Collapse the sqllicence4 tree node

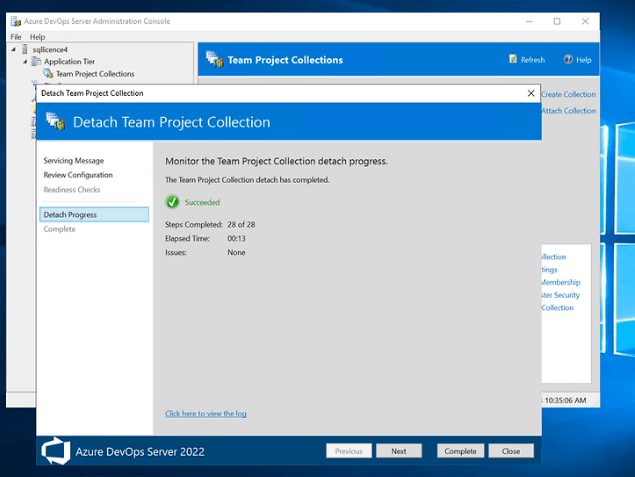[x=13, y=49]
